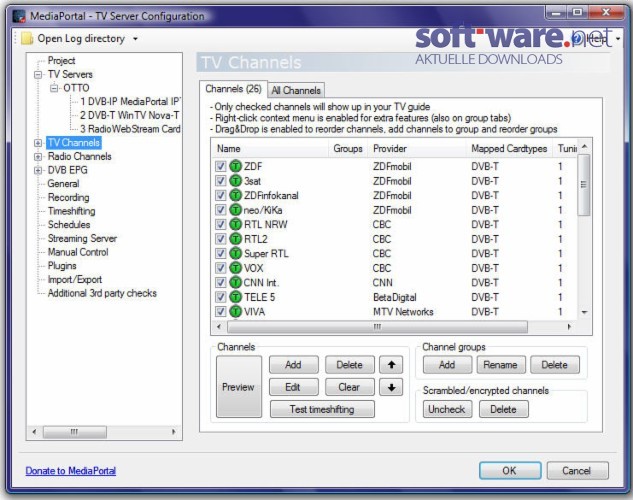Viewport: 633px width, 500px height.
Task: Click the channel list scroll down arrow
Action: (x=584, y=312)
